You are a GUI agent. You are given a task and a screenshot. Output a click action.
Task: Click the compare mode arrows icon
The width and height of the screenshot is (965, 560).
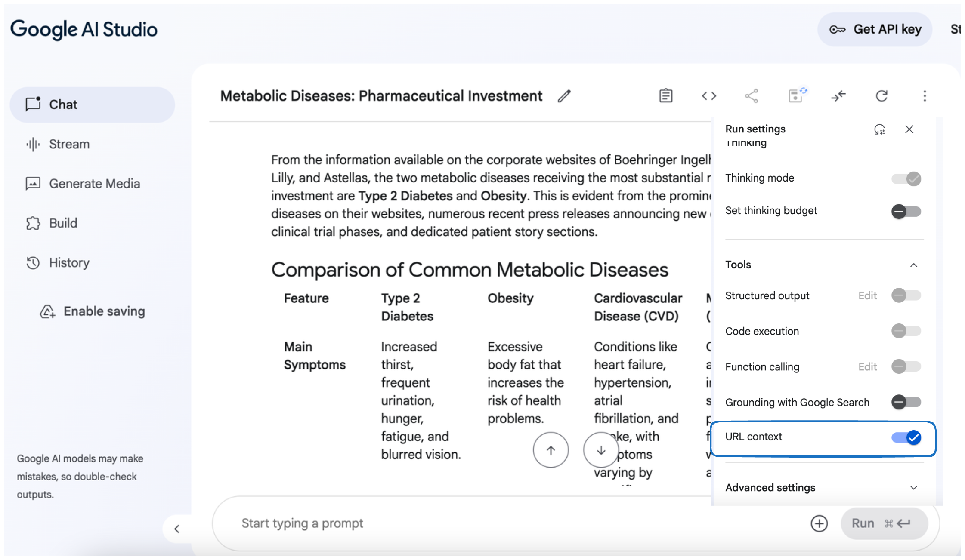click(838, 95)
